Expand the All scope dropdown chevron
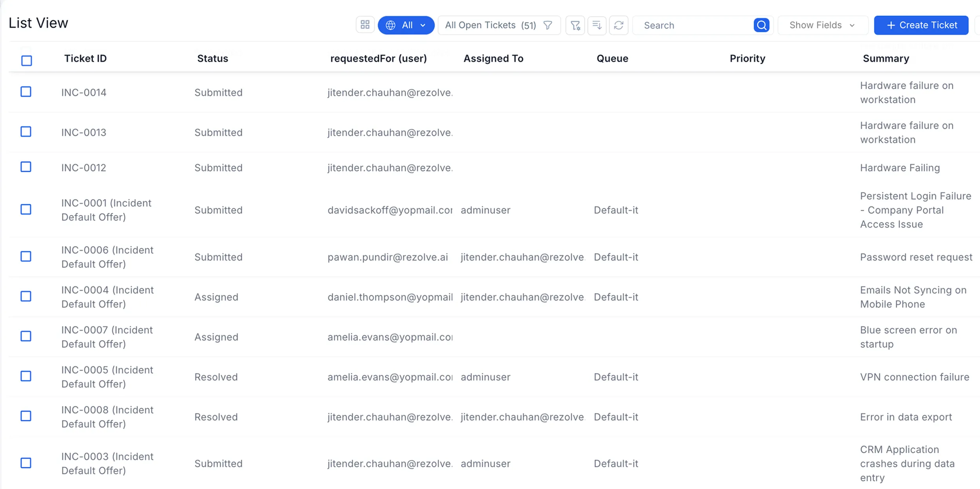The width and height of the screenshot is (980, 489). [423, 25]
